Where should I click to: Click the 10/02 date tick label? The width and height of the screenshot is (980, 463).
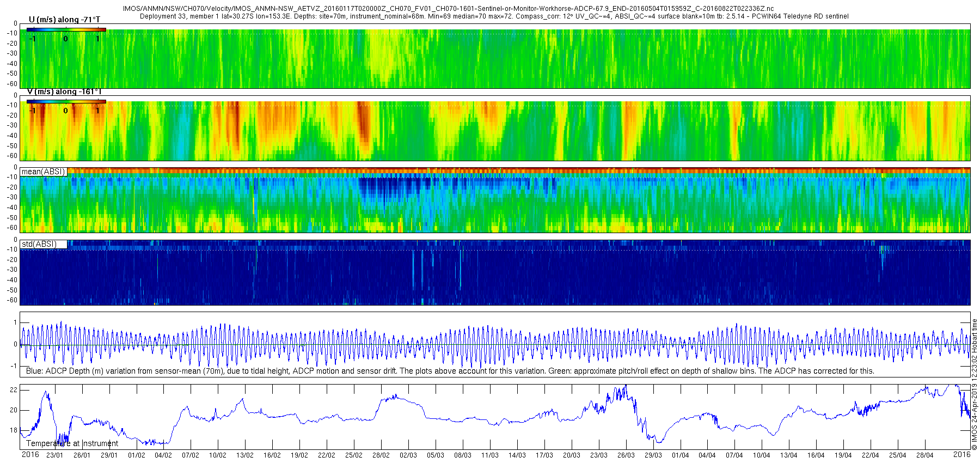pyautogui.click(x=218, y=455)
